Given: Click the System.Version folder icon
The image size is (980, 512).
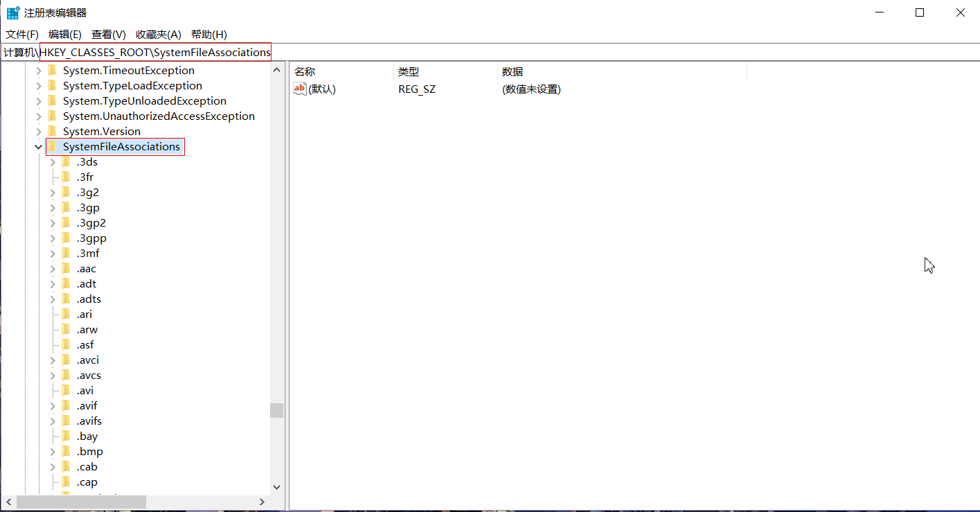Looking at the screenshot, I should tap(53, 131).
